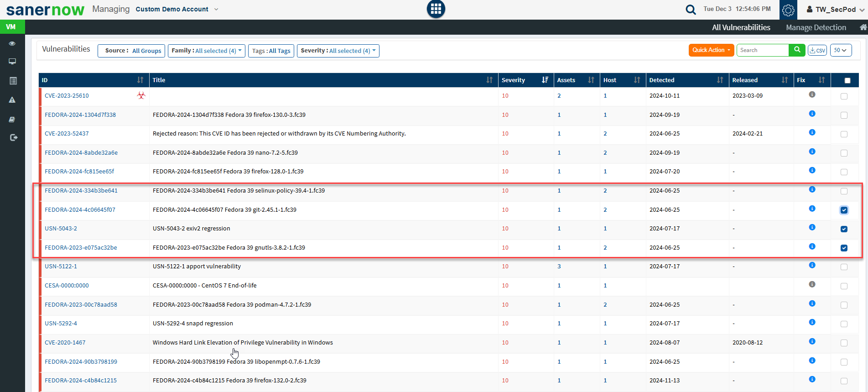This screenshot has width=868, height=392.
Task: Open the CVE-2020-1467 vulnerability link
Action: [65, 343]
